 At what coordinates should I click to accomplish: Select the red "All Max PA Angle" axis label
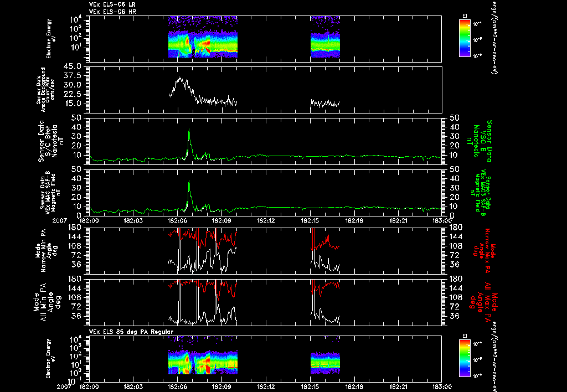click(x=483, y=301)
